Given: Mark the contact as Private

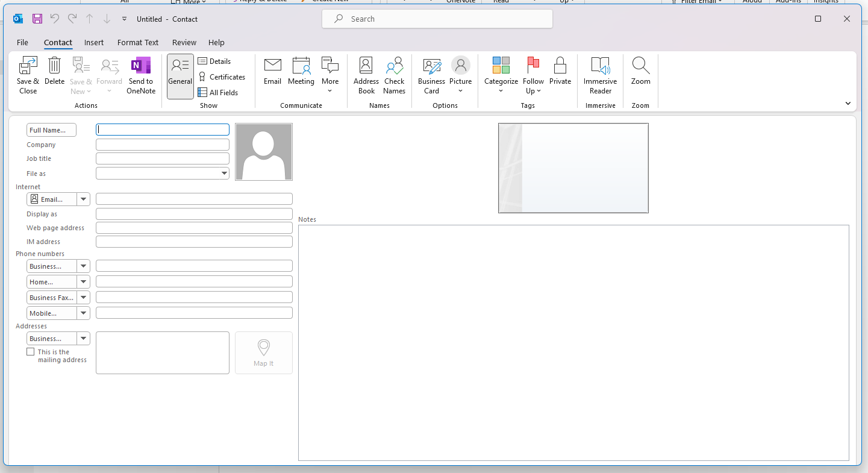Looking at the screenshot, I should (x=560, y=66).
